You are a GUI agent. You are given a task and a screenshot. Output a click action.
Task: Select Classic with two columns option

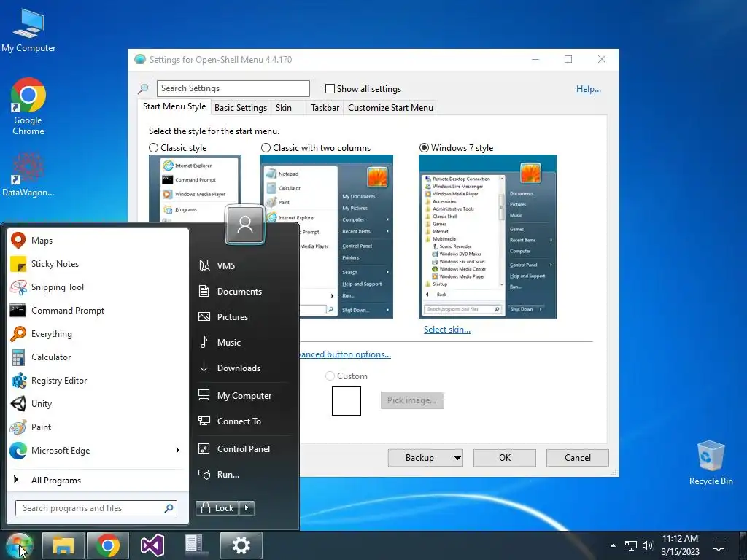pyautogui.click(x=266, y=147)
